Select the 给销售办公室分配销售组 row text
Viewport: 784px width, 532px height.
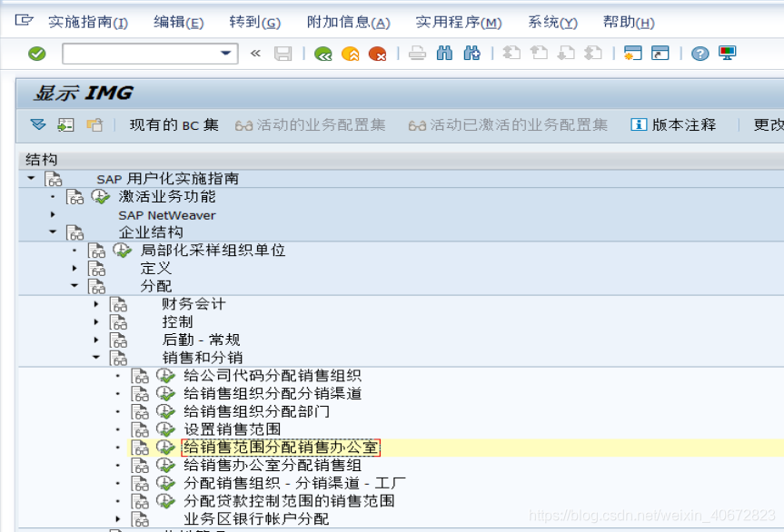point(273,466)
